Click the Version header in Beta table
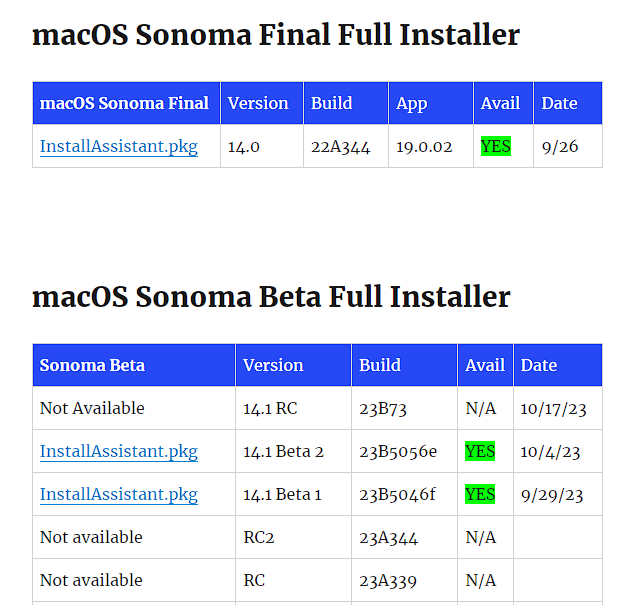This screenshot has width=642, height=605. (273, 365)
